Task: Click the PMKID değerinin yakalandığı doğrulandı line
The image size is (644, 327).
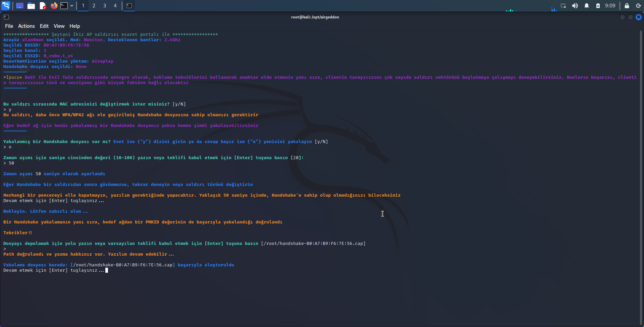Action: (143, 222)
